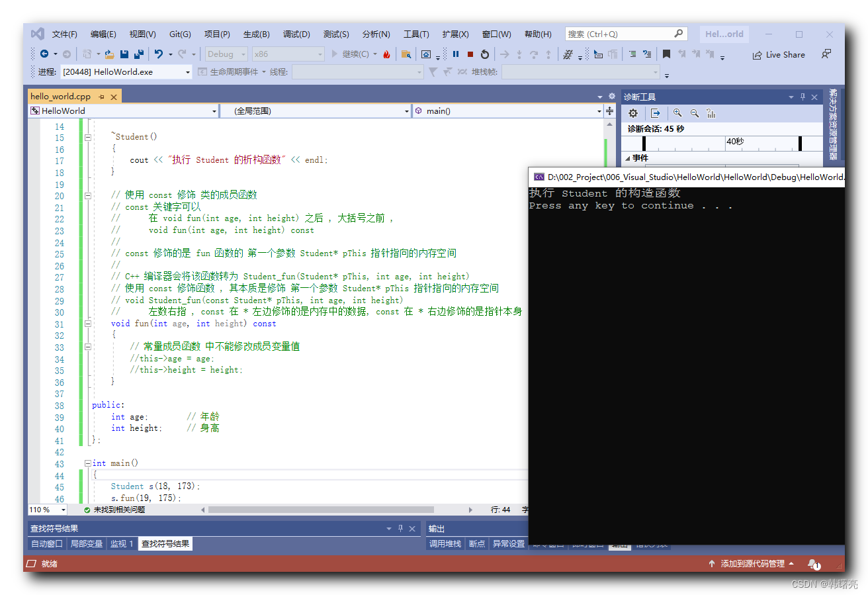Screen dimensions: 868x595
Task: Click 添加到源代码管理 in status bar
Action: point(752,564)
